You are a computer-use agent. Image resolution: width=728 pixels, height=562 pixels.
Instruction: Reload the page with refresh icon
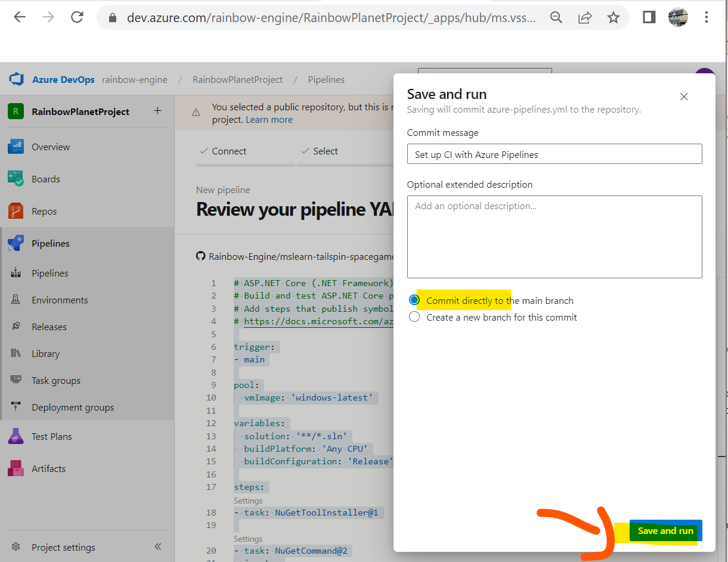pos(77,17)
